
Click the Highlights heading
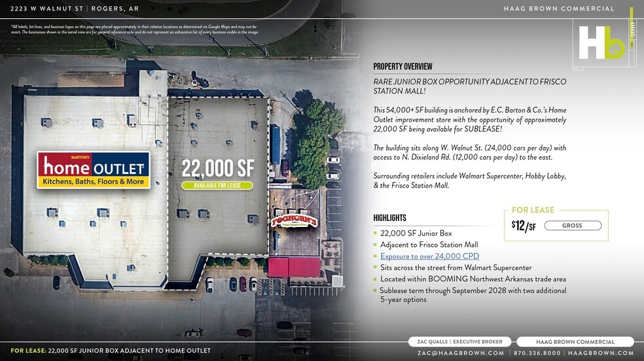[389, 218]
